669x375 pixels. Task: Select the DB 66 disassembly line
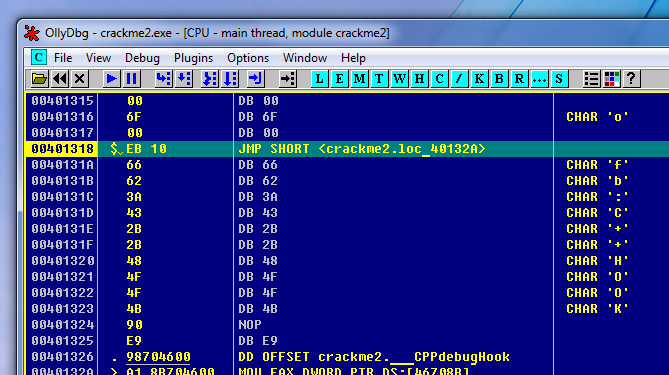(258, 165)
